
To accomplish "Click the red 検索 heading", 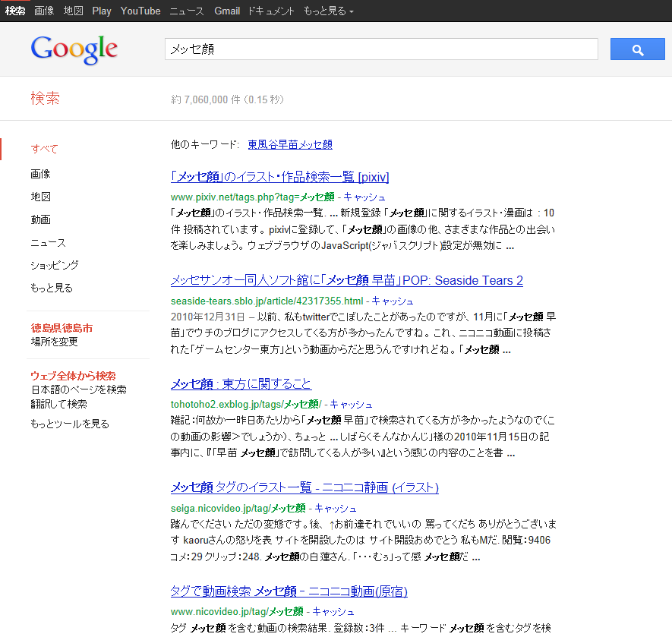I will coord(45,98).
